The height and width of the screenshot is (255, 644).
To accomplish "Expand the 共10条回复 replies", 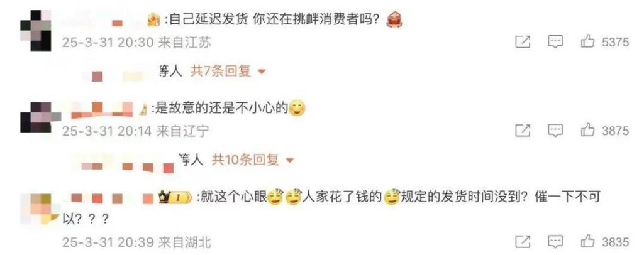I will (245, 160).
